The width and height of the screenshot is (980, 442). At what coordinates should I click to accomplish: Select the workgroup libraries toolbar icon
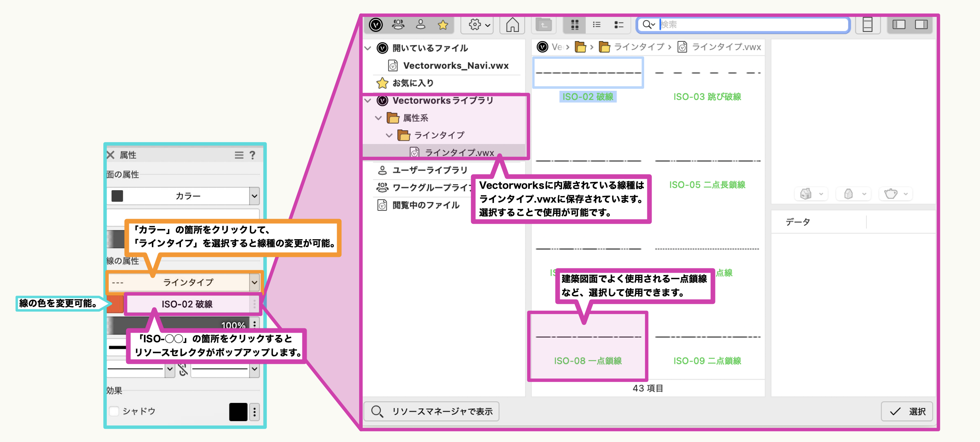pos(398,25)
